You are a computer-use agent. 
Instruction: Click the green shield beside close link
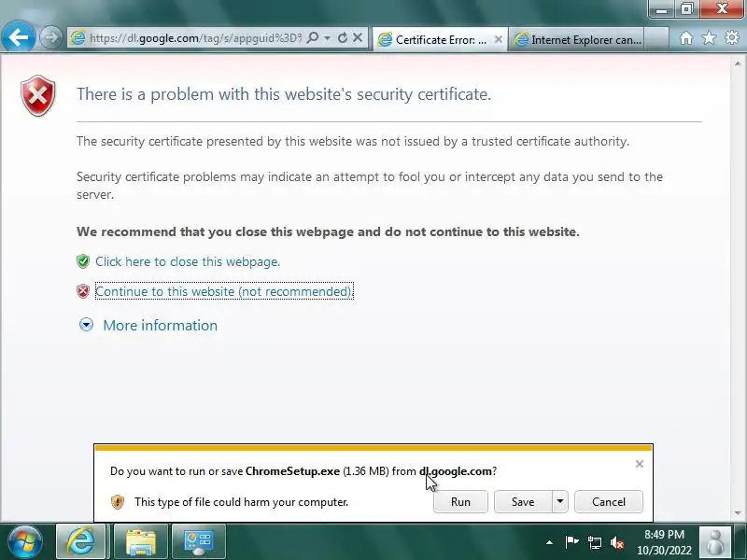pyautogui.click(x=83, y=261)
